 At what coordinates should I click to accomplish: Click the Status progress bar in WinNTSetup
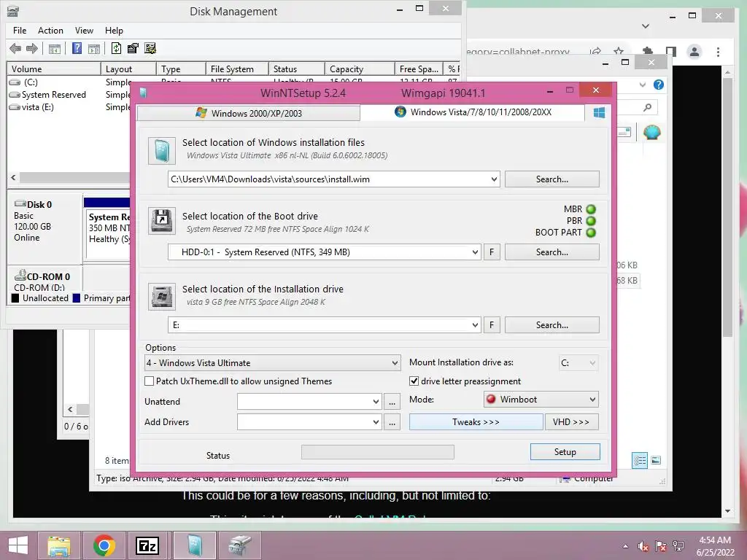click(x=378, y=452)
